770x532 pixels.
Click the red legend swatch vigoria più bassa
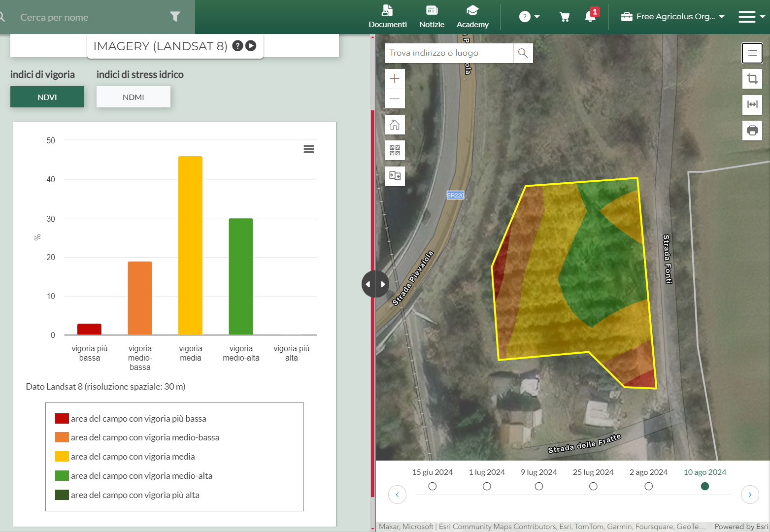(62, 419)
